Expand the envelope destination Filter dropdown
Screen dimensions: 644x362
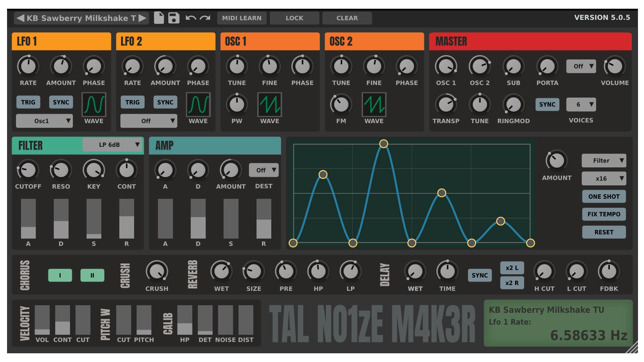[603, 161]
